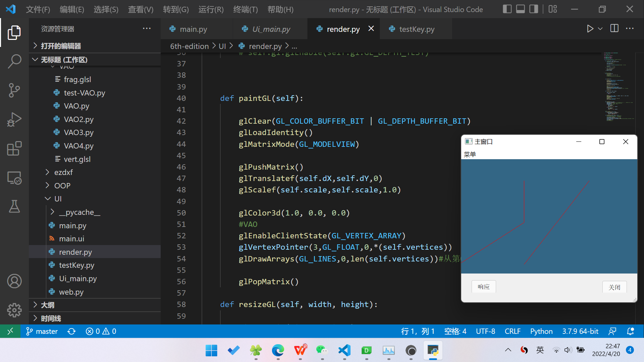Click the 响应 button in 主窗口
Viewport: 644px width, 362px height.
tap(483, 287)
